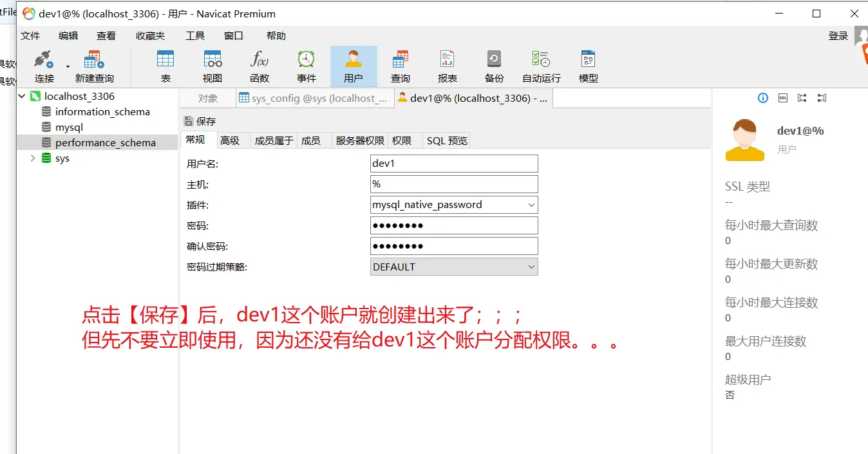Open the 收藏夹 menu
The height and width of the screenshot is (454, 868).
(x=150, y=36)
